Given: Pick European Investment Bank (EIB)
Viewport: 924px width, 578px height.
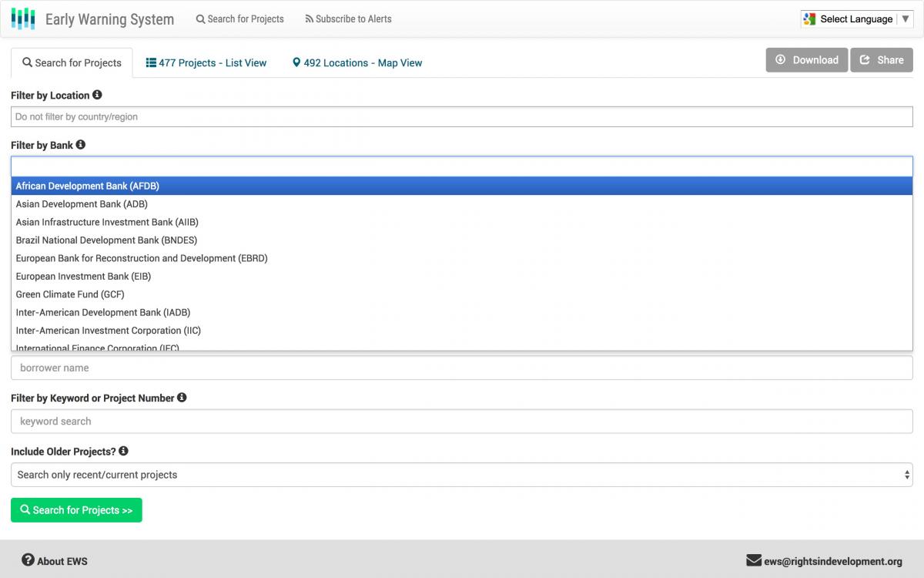Looking at the screenshot, I should (x=462, y=276).
